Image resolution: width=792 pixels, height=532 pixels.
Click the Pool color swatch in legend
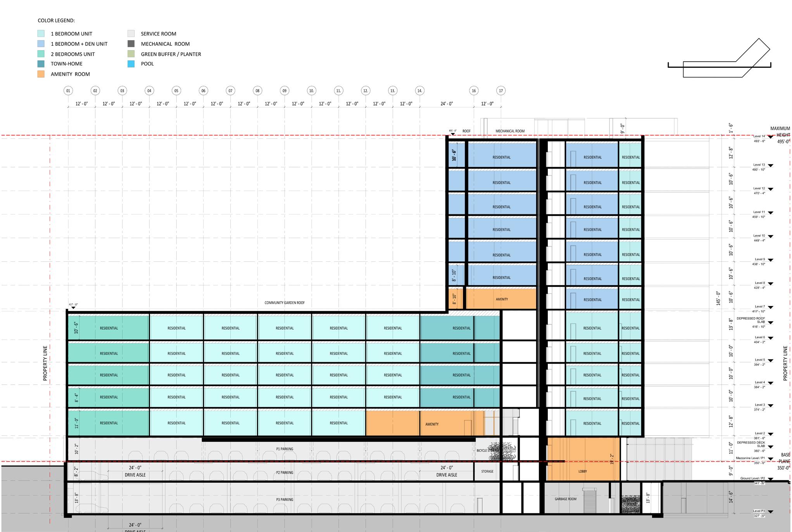point(131,64)
